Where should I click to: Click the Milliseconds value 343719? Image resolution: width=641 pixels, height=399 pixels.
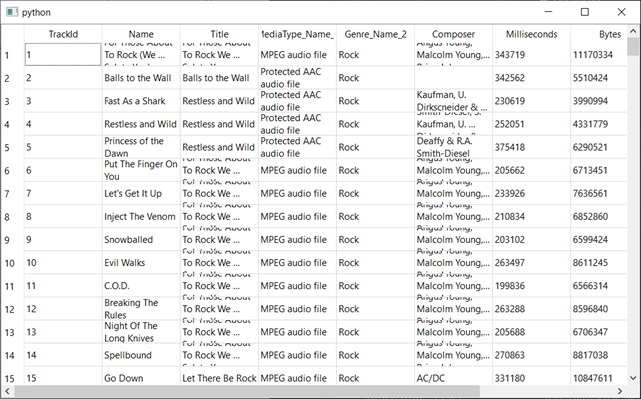pyautogui.click(x=531, y=55)
